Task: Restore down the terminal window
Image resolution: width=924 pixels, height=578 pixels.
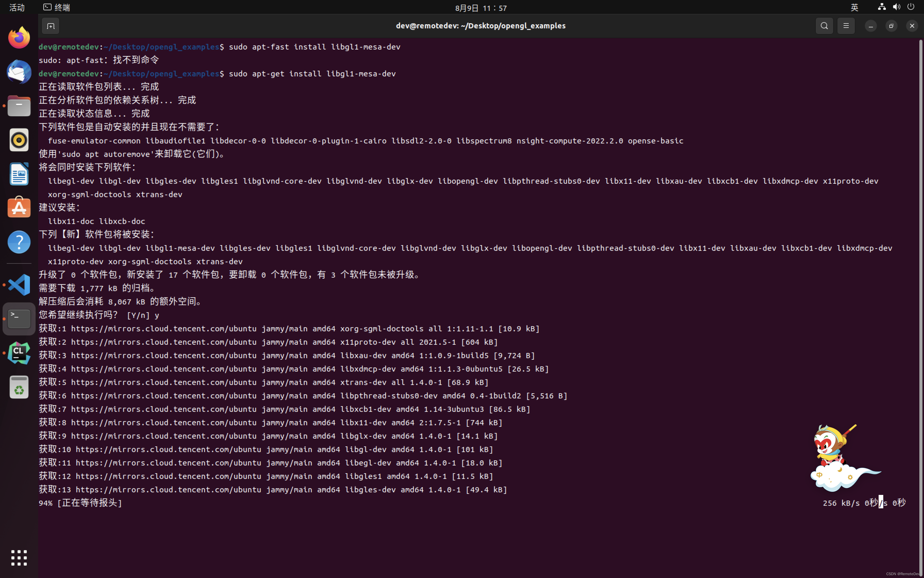Action: click(x=892, y=26)
